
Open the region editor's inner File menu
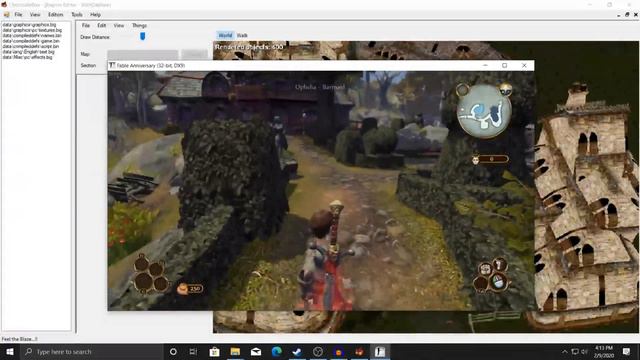click(x=86, y=25)
